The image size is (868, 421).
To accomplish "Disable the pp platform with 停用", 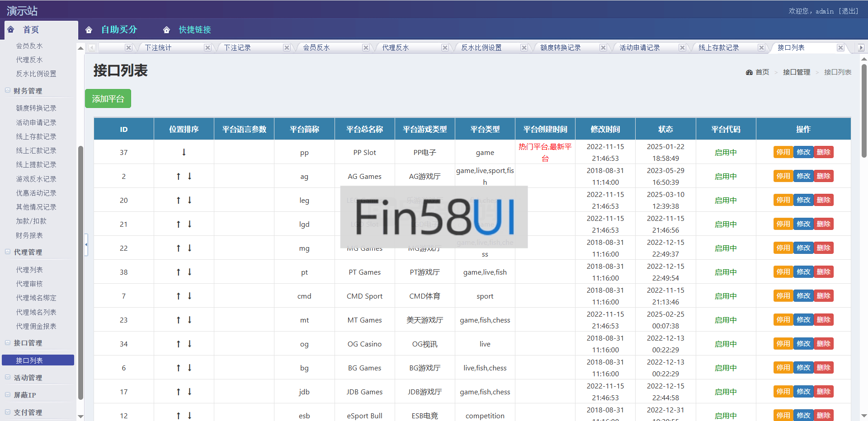I will [x=783, y=152].
